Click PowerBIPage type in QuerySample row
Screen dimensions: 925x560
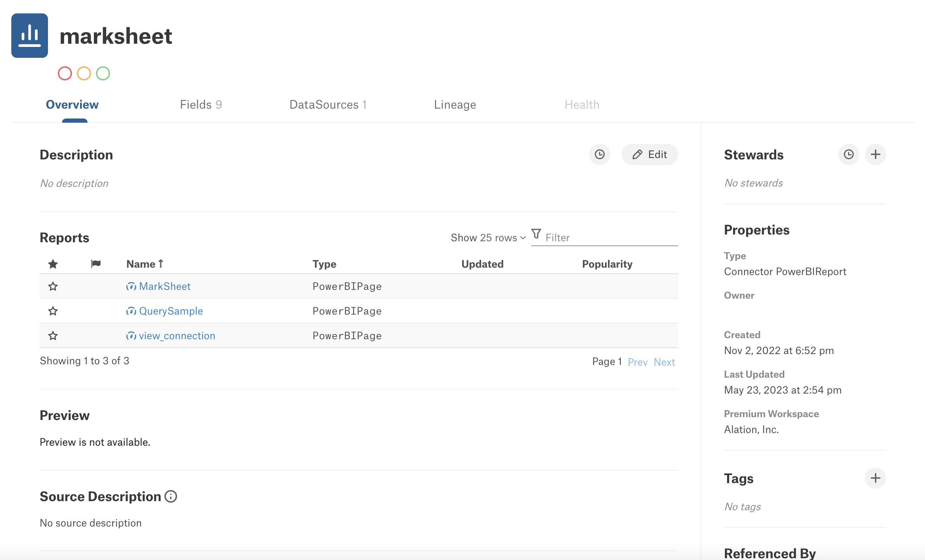pyautogui.click(x=347, y=311)
